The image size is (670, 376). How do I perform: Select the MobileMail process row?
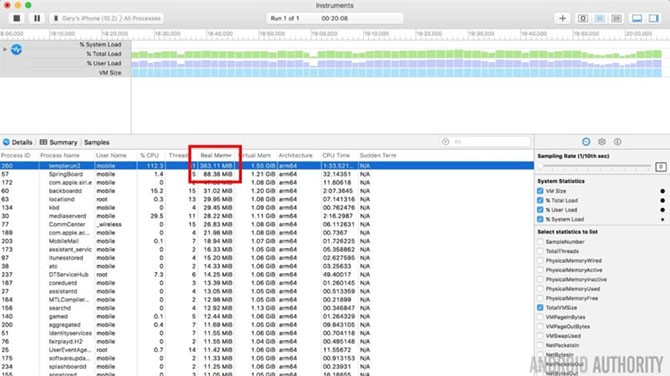(267, 241)
